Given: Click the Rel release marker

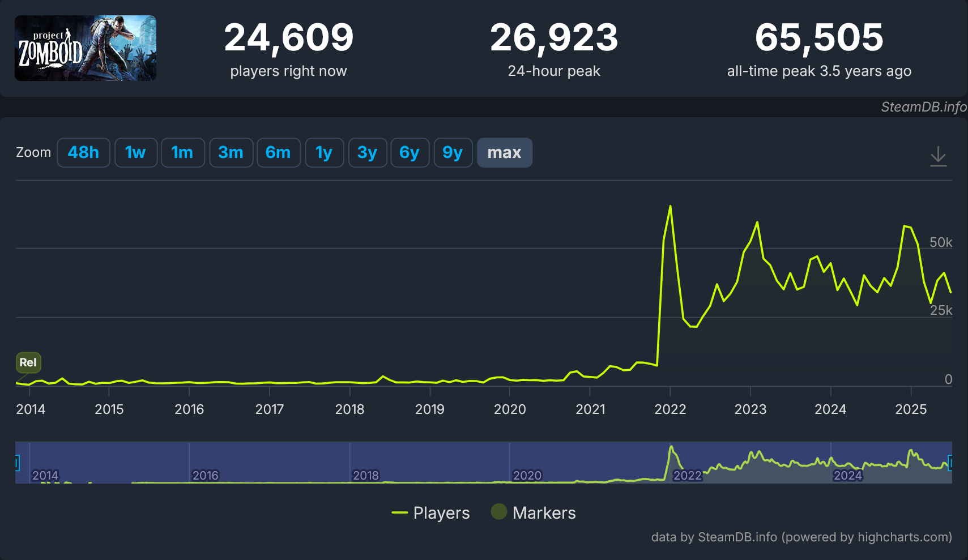Looking at the screenshot, I should click(x=28, y=362).
